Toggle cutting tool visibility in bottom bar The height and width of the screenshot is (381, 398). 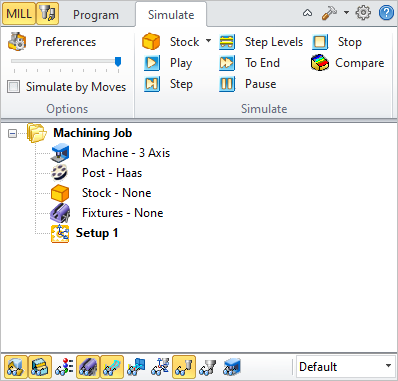(x=184, y=367)
